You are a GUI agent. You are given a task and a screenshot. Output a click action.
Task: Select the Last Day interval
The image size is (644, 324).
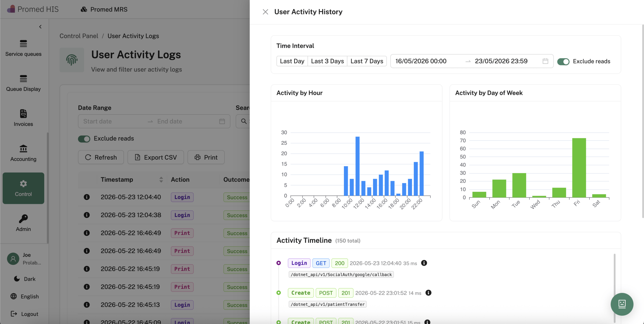tap(292, 61)
